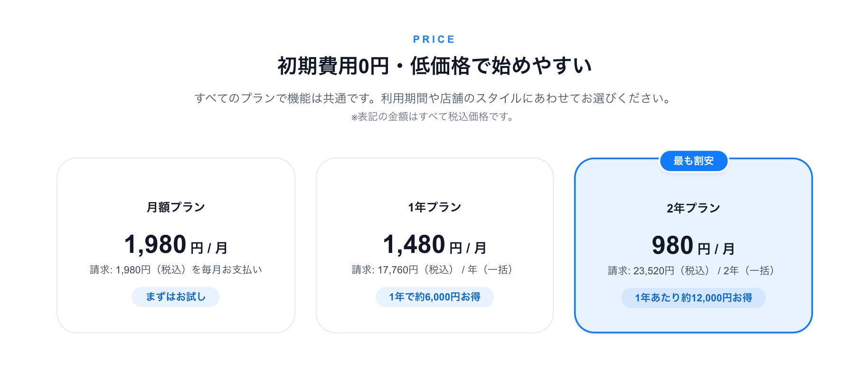This screenshot has width=868, height=386.
Task: Select the 2年プラン title
Action: click(x=693, y=208)
